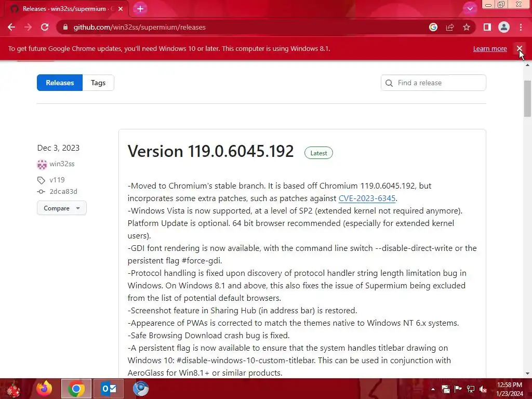Click the scrollbar down arrow
The height and width of the screenshot is (399, 532).
(527, 374)
